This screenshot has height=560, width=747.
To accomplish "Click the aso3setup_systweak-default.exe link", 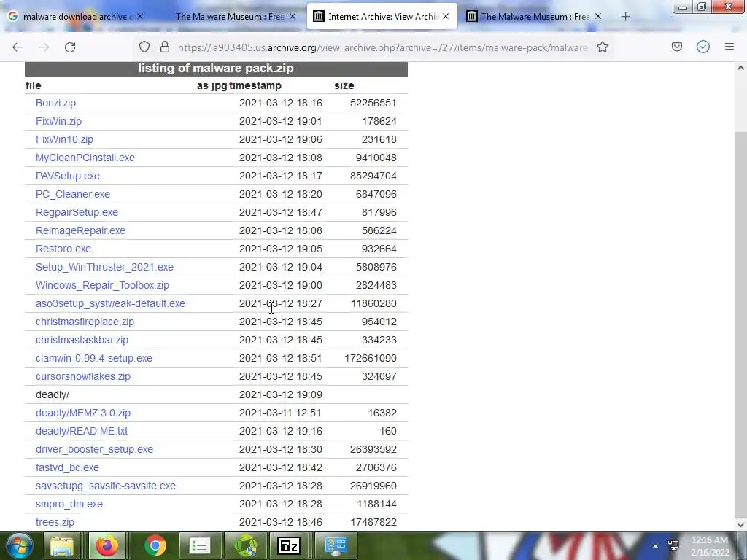I will [x=110, y=303].
